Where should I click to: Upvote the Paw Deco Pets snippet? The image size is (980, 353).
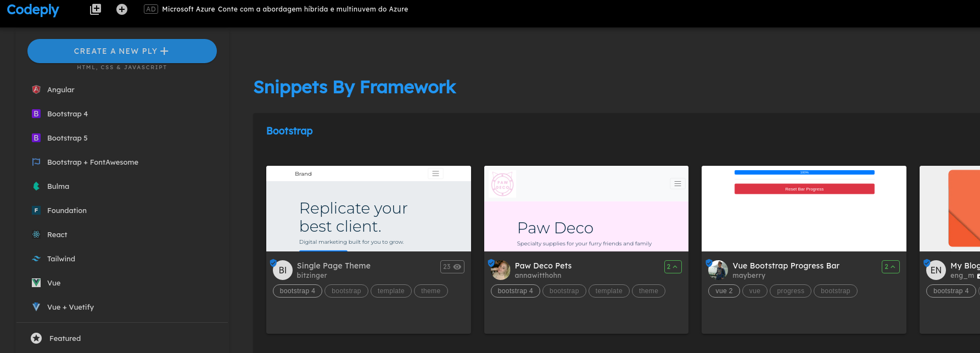pos(673,267)
